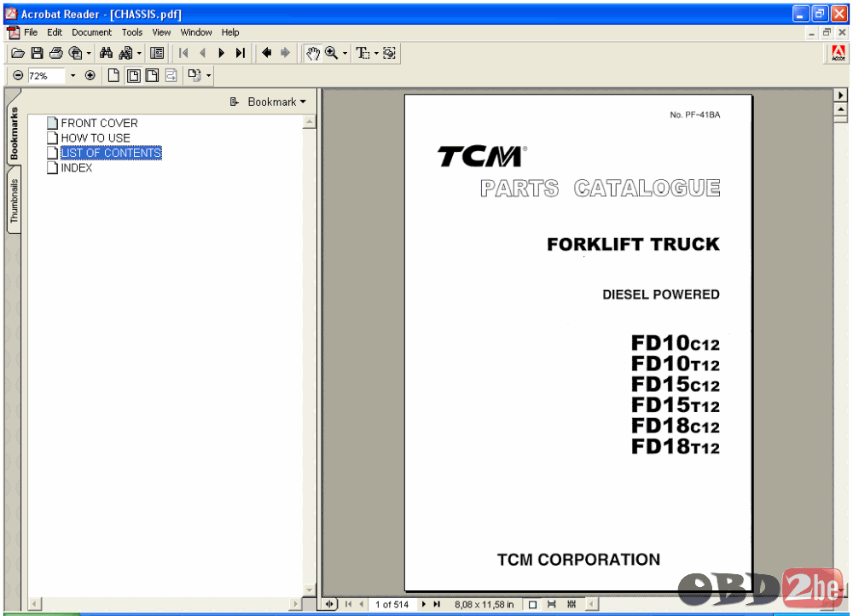This screenshot has height=616, width=853.
Task: Toggle navigation pane button in status bar
Action: point(329,604)
